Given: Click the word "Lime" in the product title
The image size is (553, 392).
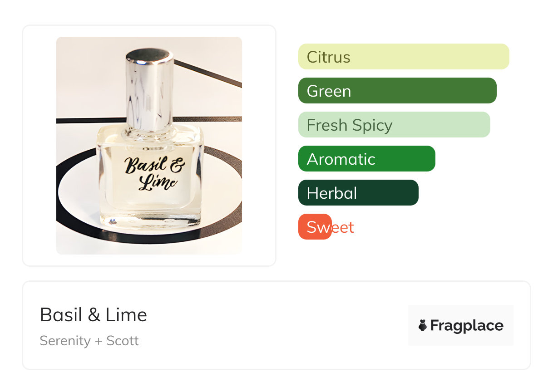Looking at the screenshot, I should 126,315.
